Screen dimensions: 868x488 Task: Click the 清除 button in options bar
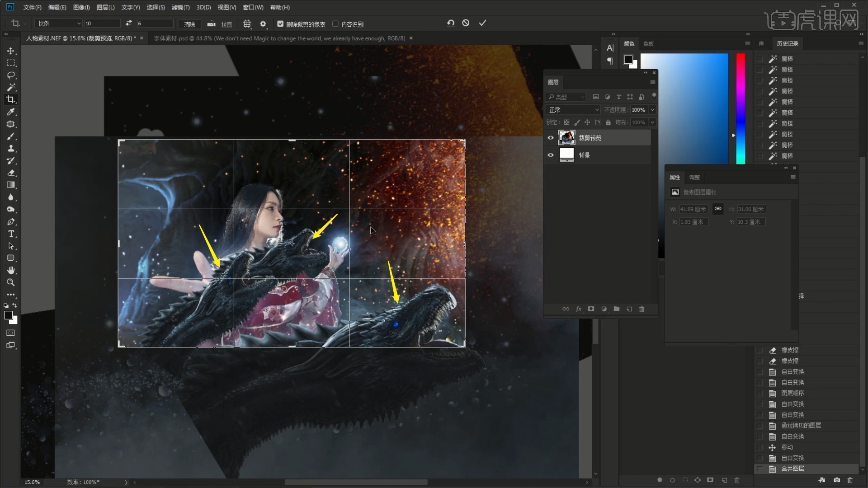point(190,24)
